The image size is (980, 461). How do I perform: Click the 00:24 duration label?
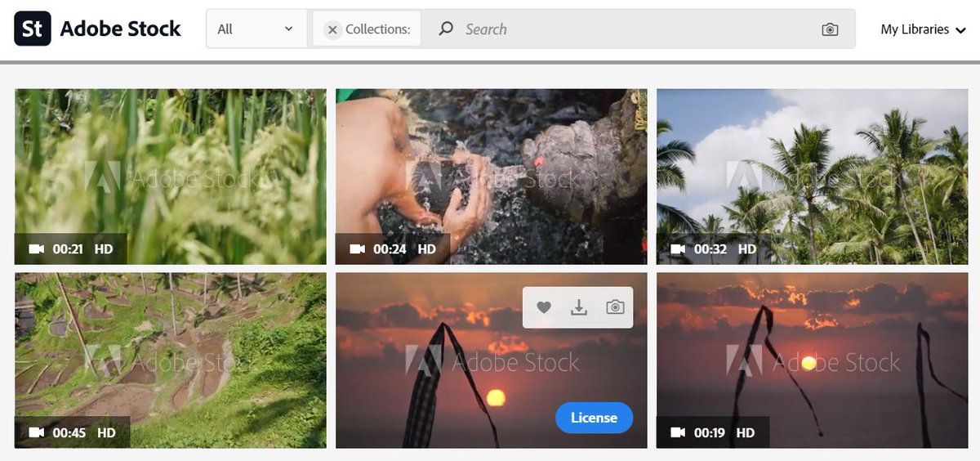point(390,248)
